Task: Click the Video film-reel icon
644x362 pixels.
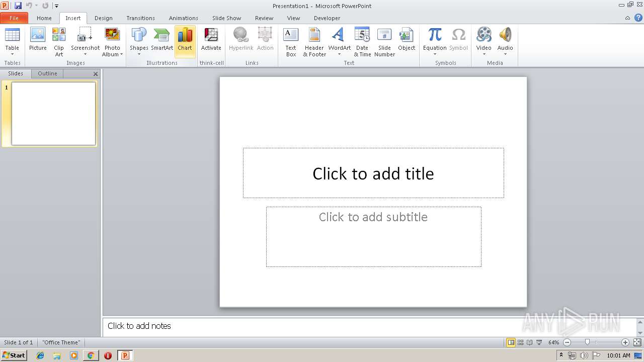Action: (x=484, y=35)
